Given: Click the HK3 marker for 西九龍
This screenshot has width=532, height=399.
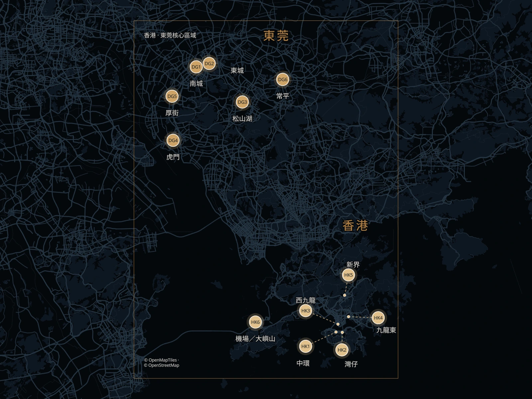Looking at the screenshot, I should tap(305, 311).
